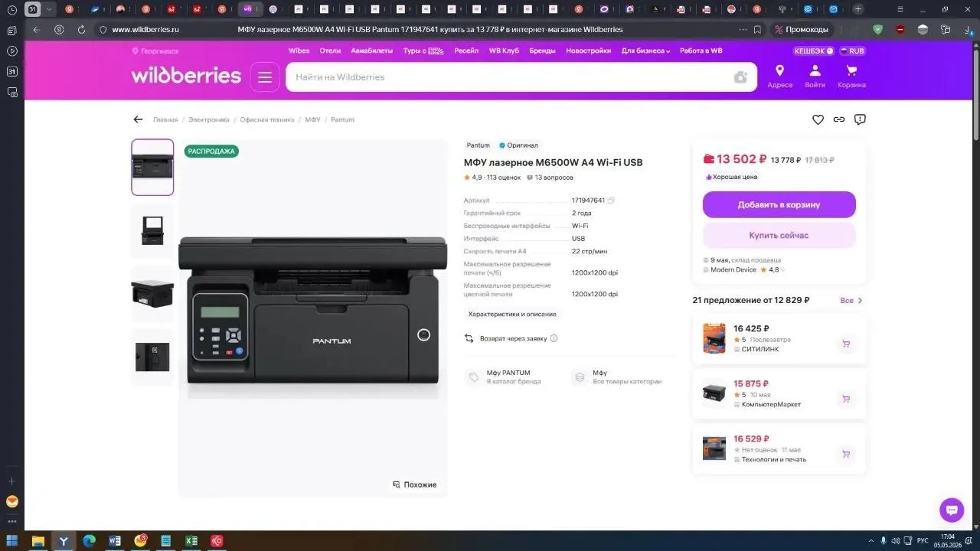Toggle the КЕШБЭК switch in header

813,51
